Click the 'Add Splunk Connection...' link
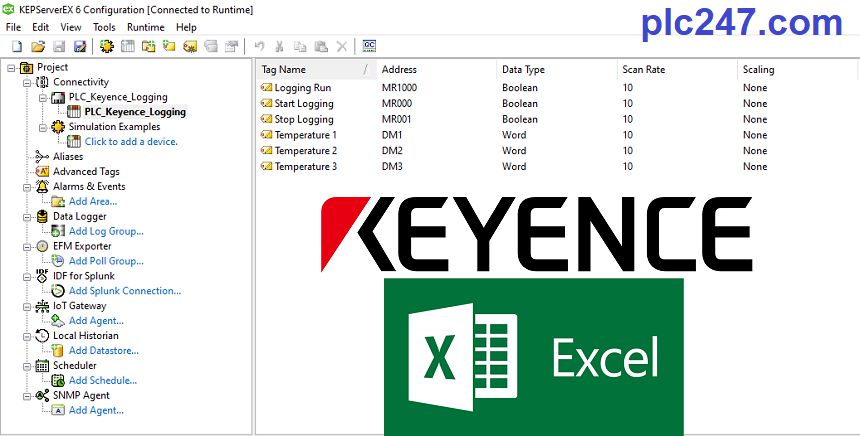Screen dimensions: 860x436 125,291
